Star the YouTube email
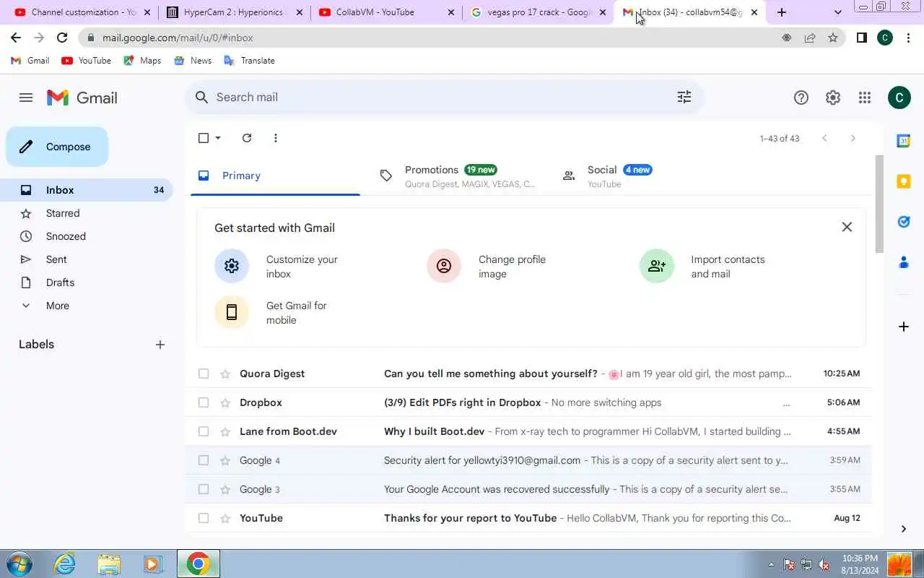This screenshot has height=578, width=924. click(x=225, y=518)
